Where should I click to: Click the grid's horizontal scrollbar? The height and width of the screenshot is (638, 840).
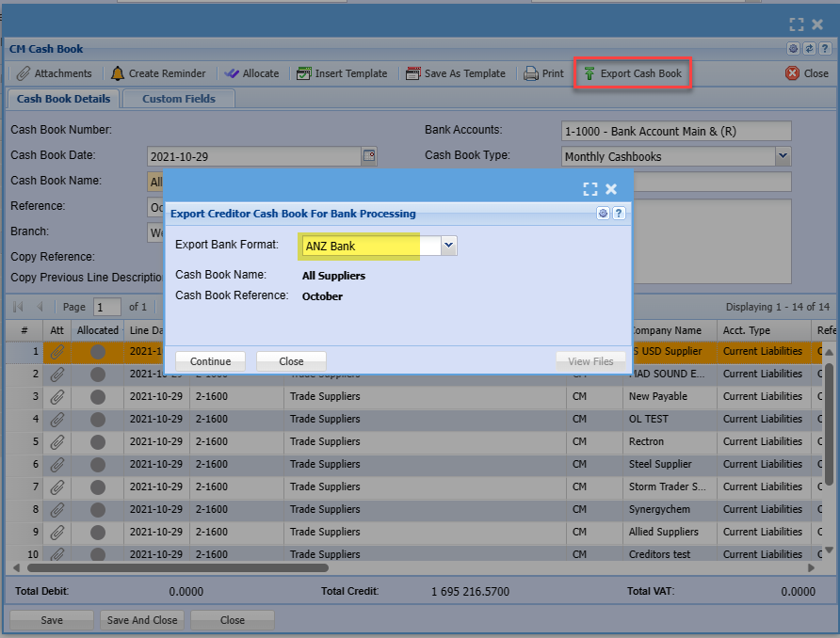[x=179, y=567]
